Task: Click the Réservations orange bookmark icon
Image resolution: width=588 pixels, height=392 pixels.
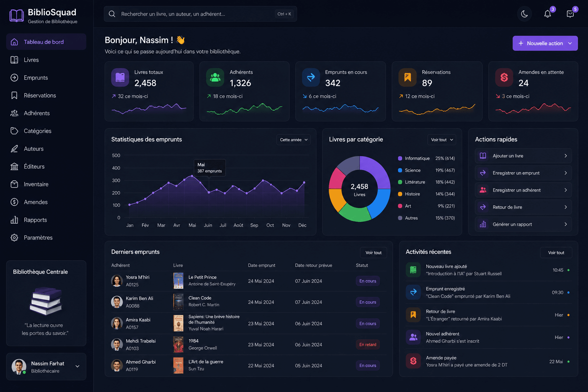Action: click(x=407, y=78)
